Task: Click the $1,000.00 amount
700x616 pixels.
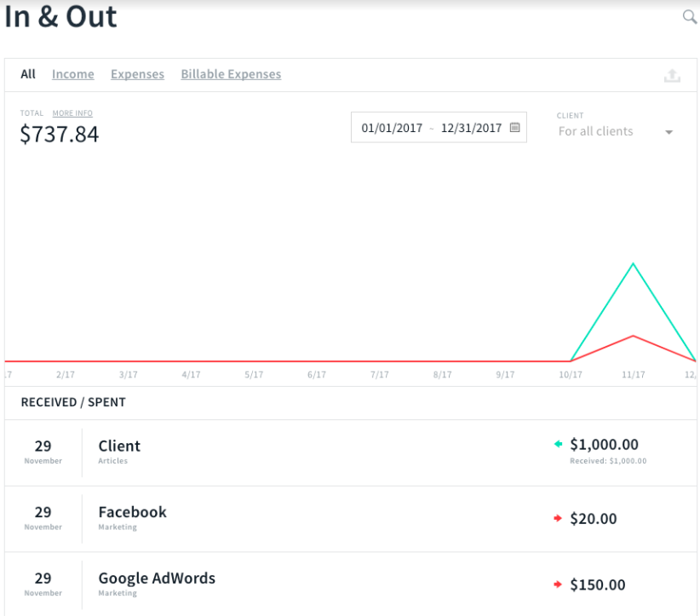Action: click(604, 445)
